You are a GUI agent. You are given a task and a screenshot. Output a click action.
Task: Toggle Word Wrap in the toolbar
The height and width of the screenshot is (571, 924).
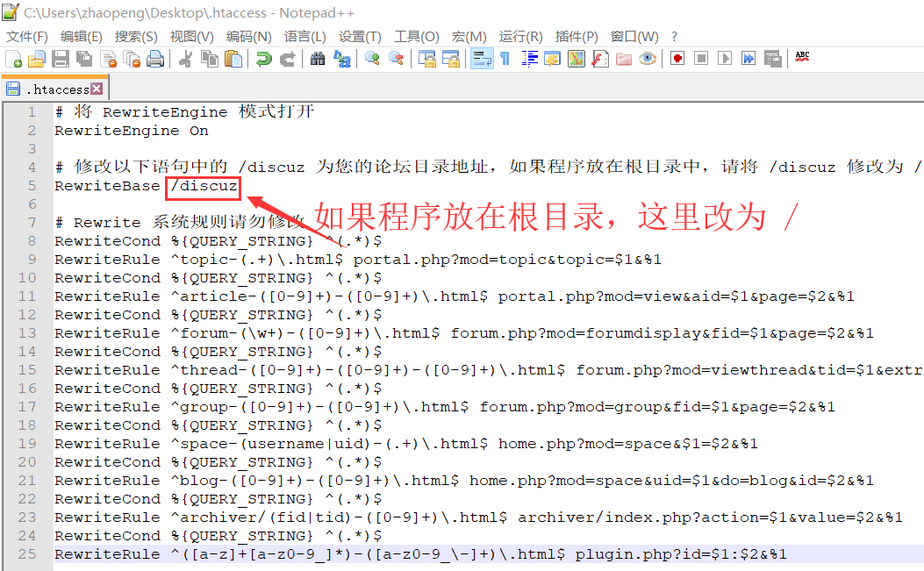pyautogui.click(x=482, y=59)
